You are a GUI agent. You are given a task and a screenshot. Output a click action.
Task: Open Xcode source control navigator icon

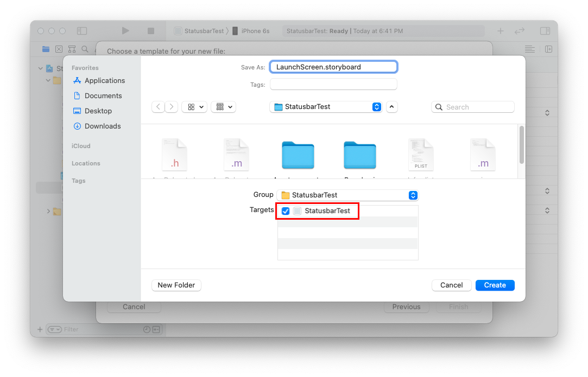coord(59,49)
